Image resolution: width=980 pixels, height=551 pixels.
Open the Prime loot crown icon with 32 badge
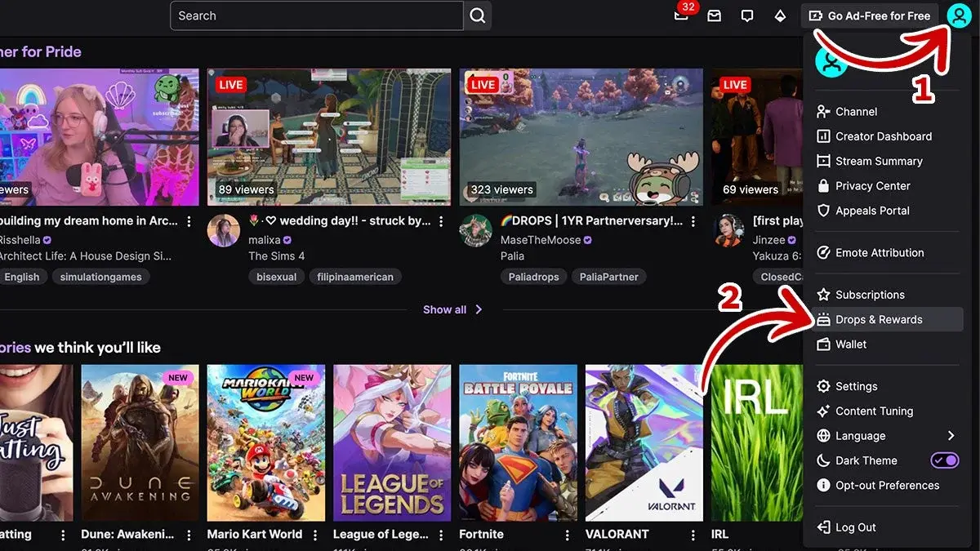pos(682,16)
